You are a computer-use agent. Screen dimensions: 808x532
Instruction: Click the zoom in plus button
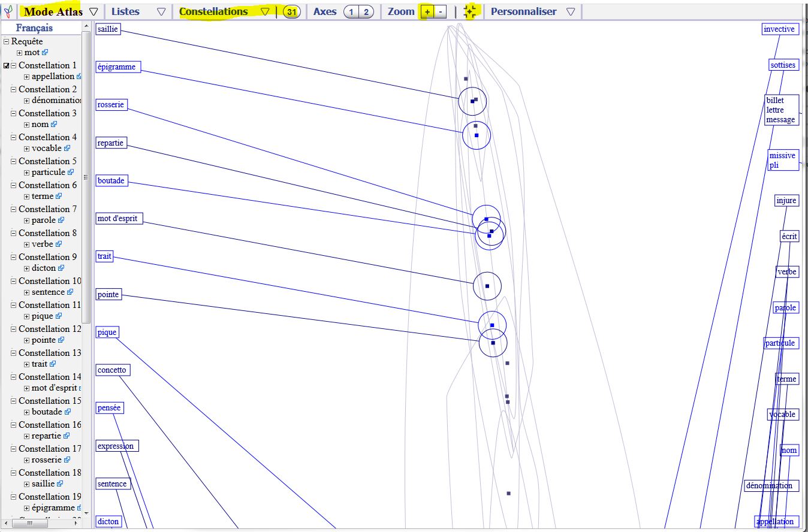click(x=427, y=12)
